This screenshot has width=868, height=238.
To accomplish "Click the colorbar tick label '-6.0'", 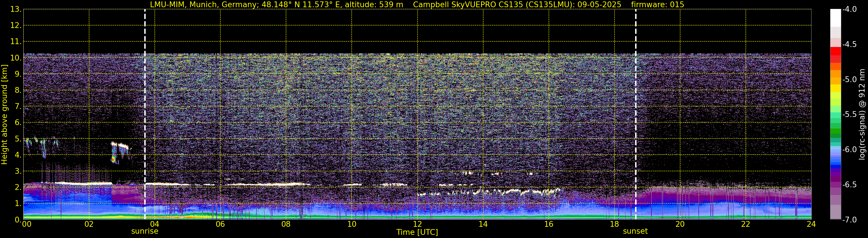I will tap(849, 150).
